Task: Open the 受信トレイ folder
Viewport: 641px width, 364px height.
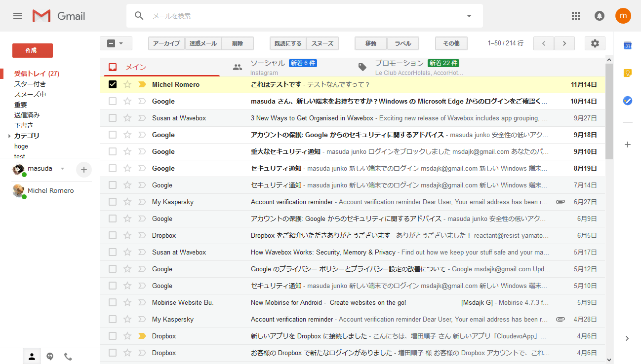Action: click(x=37, y=74)
